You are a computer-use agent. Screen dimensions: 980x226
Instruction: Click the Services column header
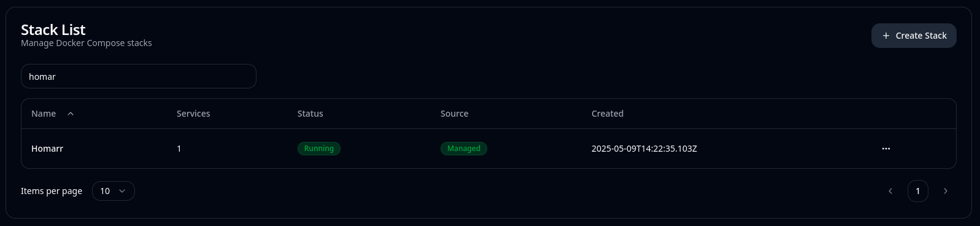tap(193, 114)
